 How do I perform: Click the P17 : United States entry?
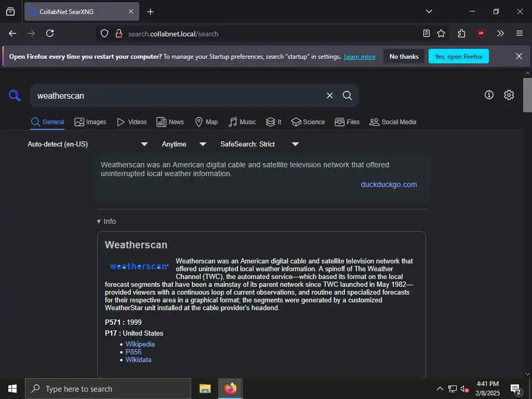pyautogui.click(x=134, y=333)
